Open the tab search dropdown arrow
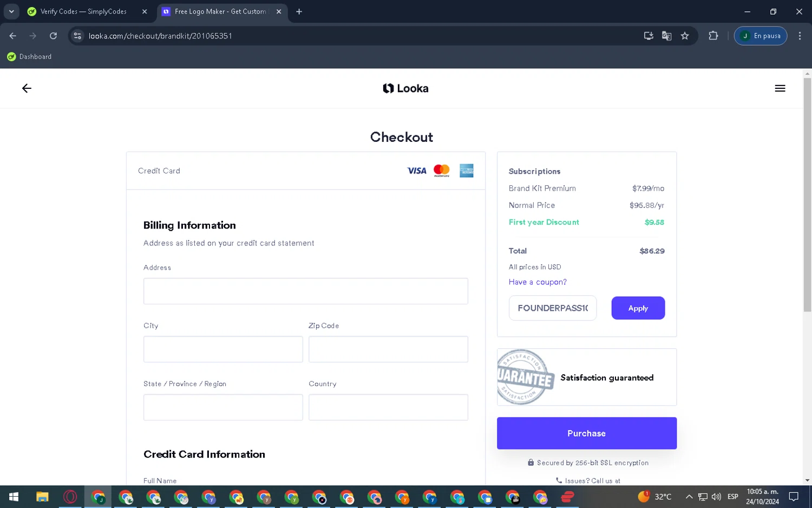Image resolution: width=812 pixels, height=508 pixels. (x=11, y=11)
